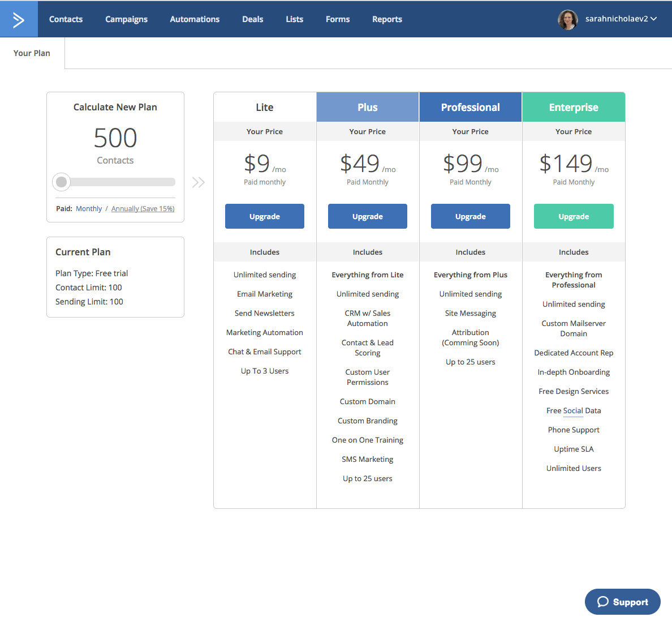Select the Your Plan tab
Image resolution: width=672 pixels, height=617 pixels.
click(x=32, y=53)
